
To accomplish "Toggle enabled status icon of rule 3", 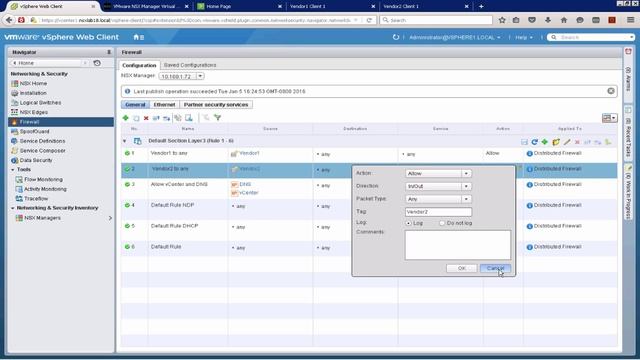I will click(x=127, y=184).
